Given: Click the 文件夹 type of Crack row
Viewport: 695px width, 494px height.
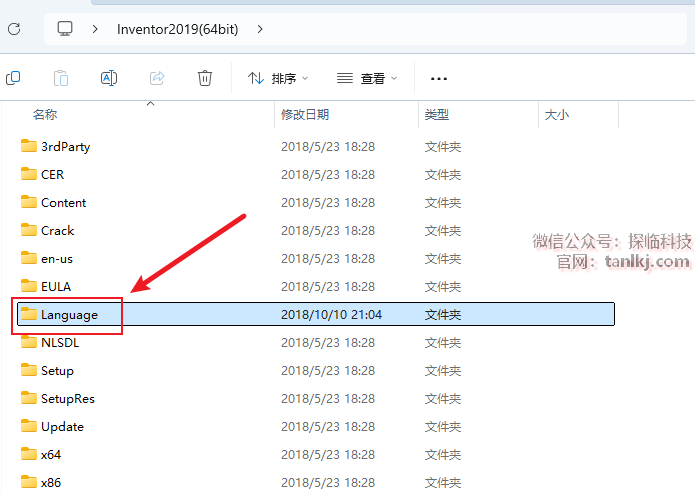Looking at the screenshot, I should pos(443,231).
